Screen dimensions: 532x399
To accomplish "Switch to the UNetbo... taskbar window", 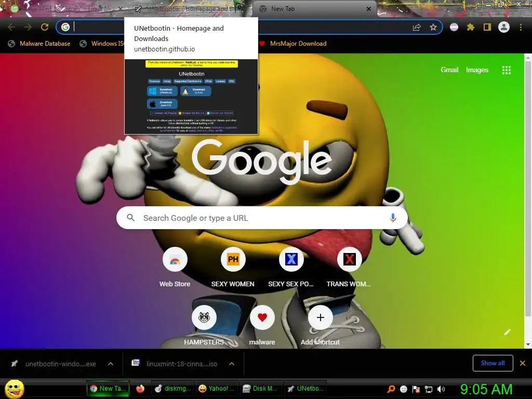I will [x=305, y=389].
